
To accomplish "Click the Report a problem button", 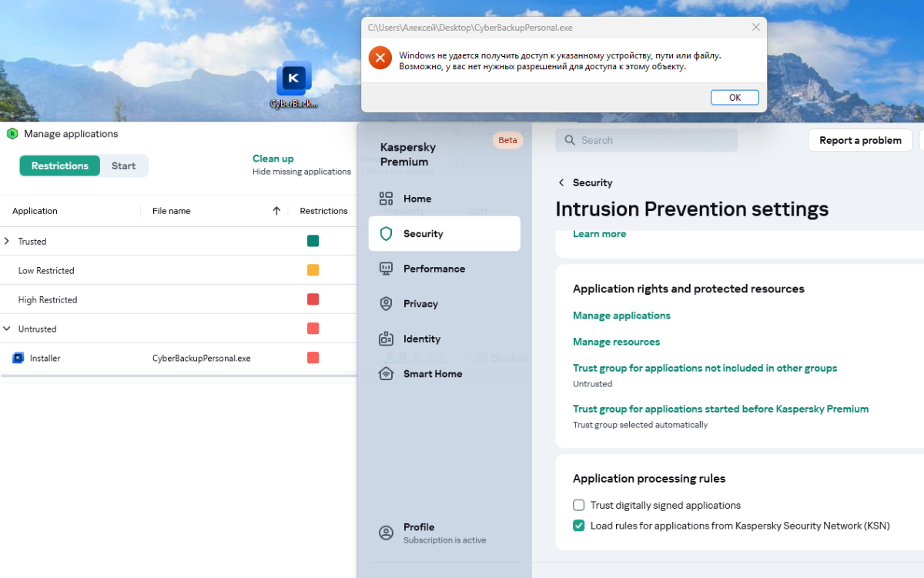I will (x=860, y=140).
